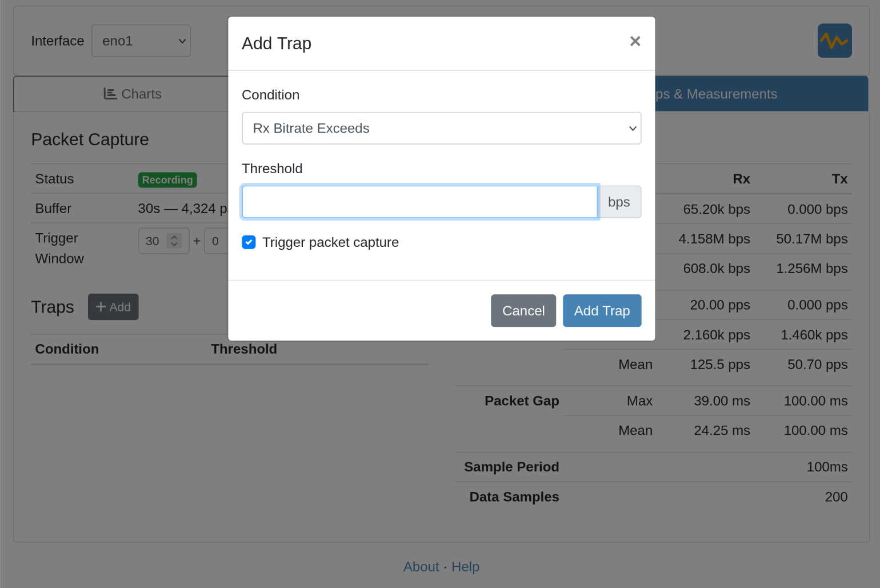
Task: Click the Recording status badge
Action: 167,180
